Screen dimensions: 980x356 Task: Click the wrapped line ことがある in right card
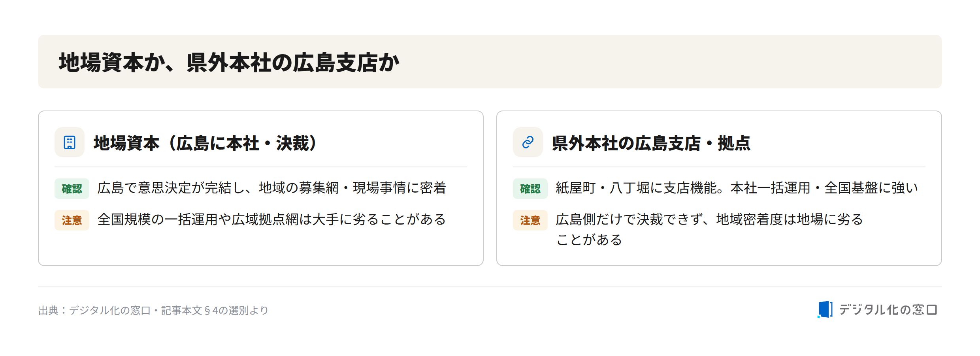coord(589,240)
